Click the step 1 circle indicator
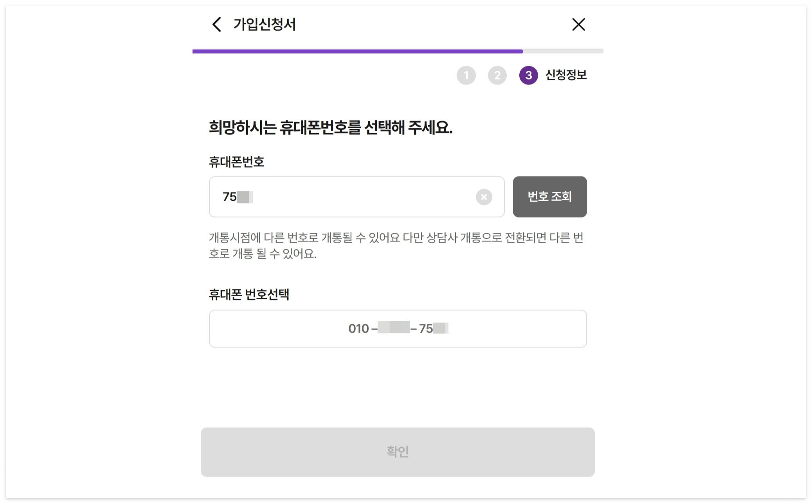The height and width of the screenshot is (504, 812). pyautogui.click(x=466, y=75)
